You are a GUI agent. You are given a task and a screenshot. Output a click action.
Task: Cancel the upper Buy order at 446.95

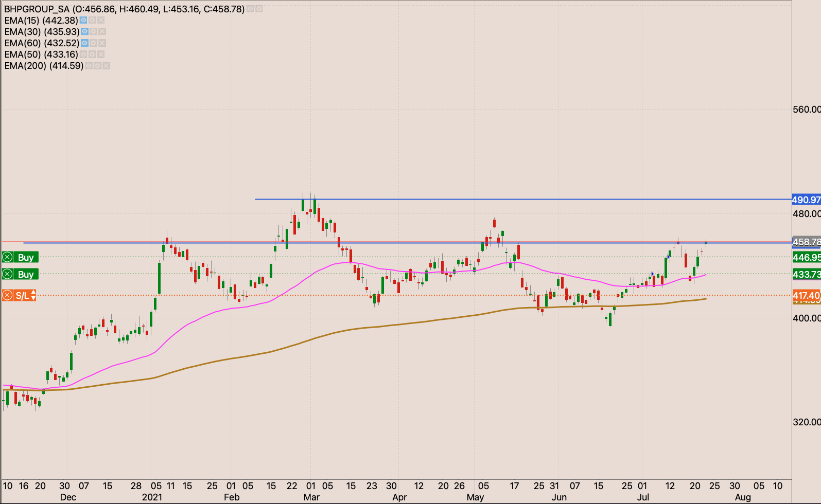point(8,257)
